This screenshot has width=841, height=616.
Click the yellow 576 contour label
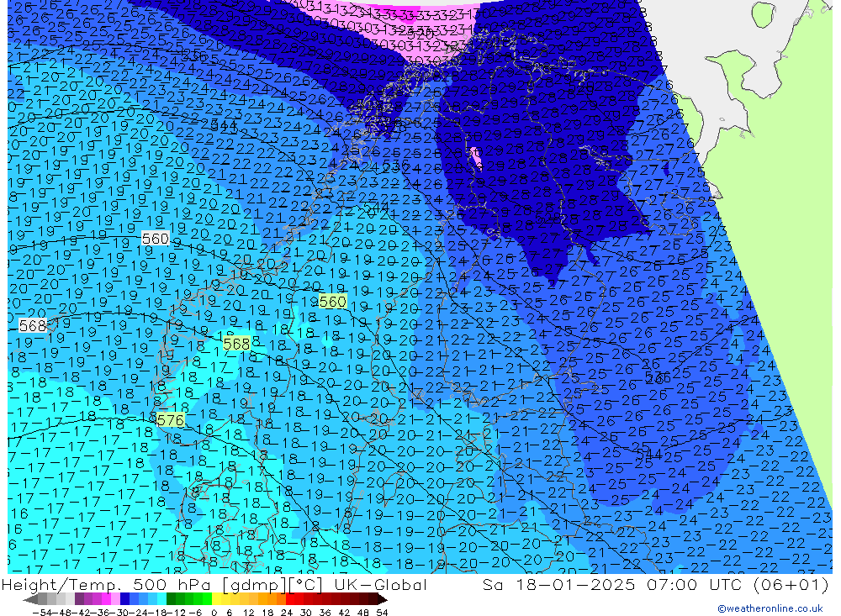[171, 420]
